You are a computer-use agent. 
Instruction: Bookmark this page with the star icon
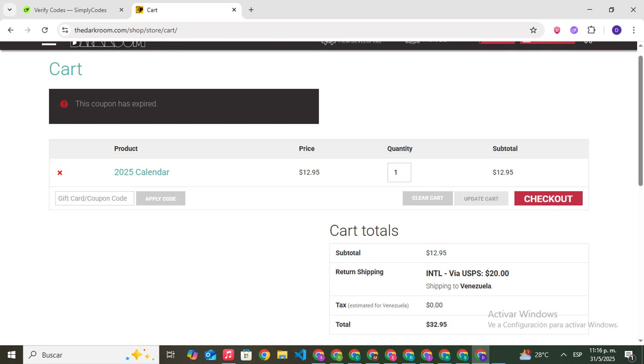tap(533, 30)
